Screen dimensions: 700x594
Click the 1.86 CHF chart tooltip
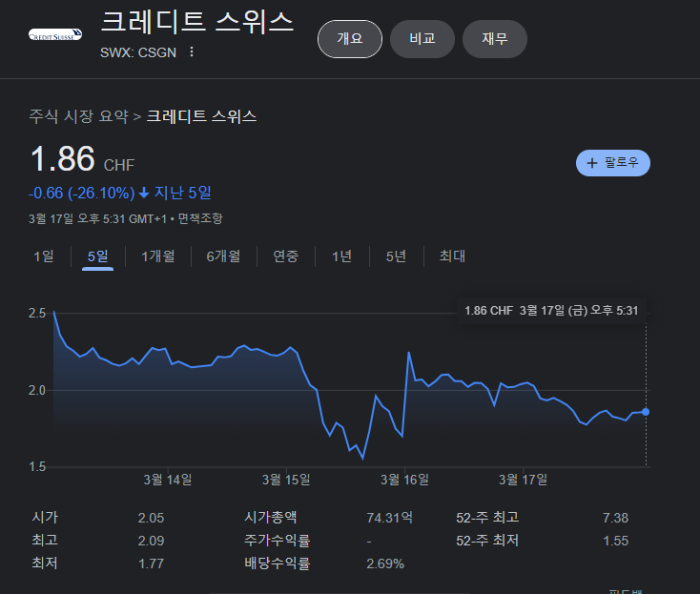coord(551,311)
